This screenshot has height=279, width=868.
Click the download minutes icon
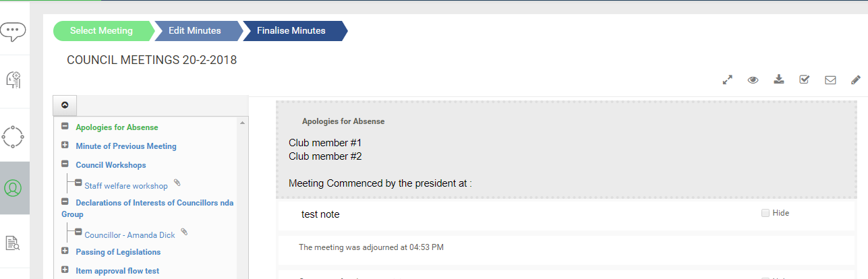(779, 80)
